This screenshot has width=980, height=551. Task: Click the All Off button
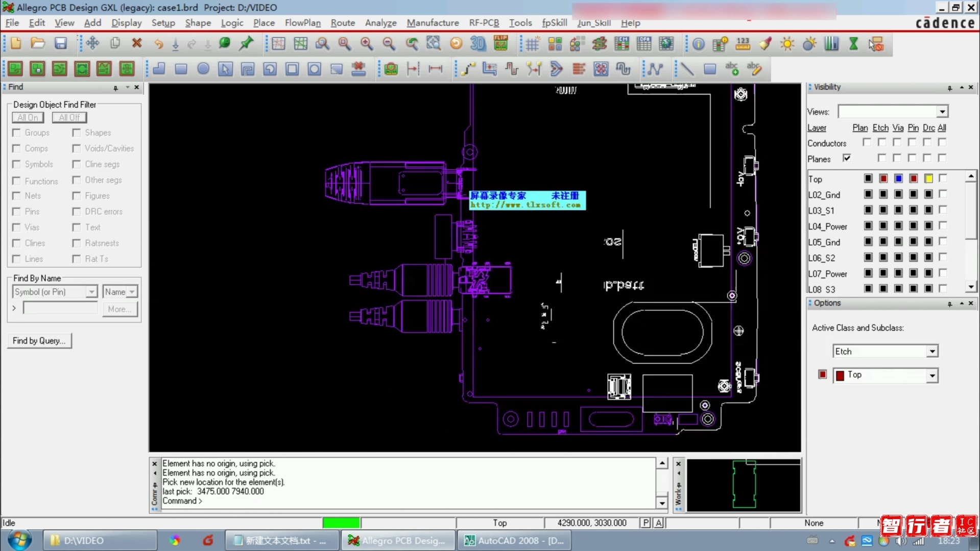pyautogui.click(x=69, y=118)
